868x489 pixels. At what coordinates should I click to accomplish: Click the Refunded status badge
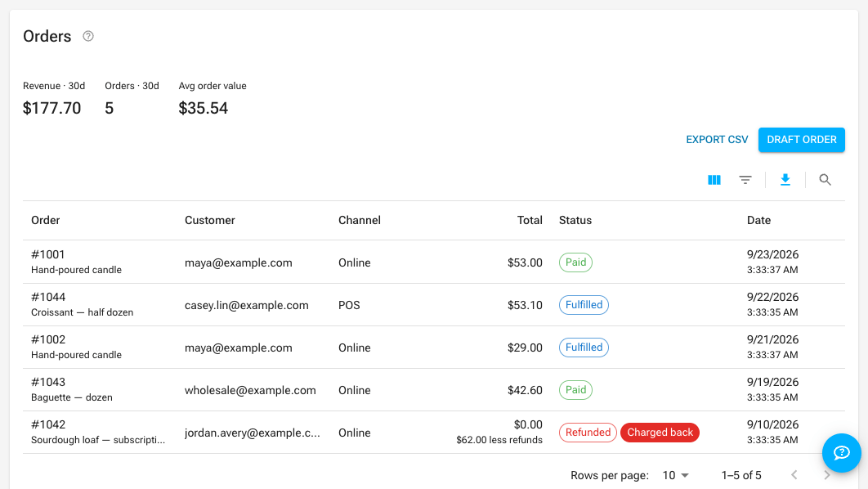coord(588,433)
